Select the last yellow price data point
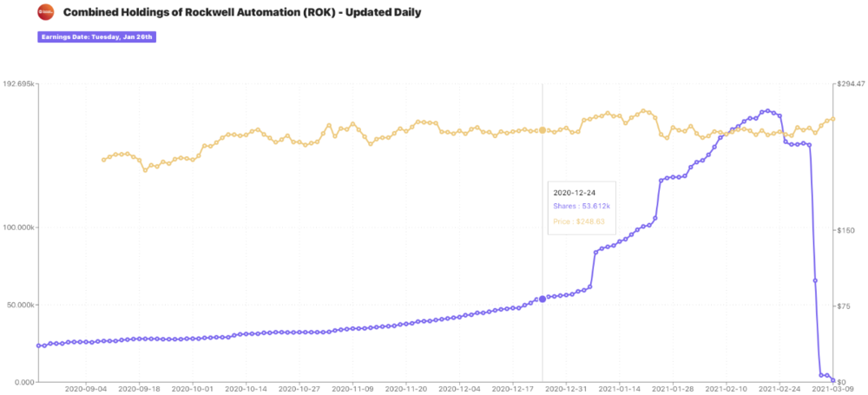 (x=833, y=119)
